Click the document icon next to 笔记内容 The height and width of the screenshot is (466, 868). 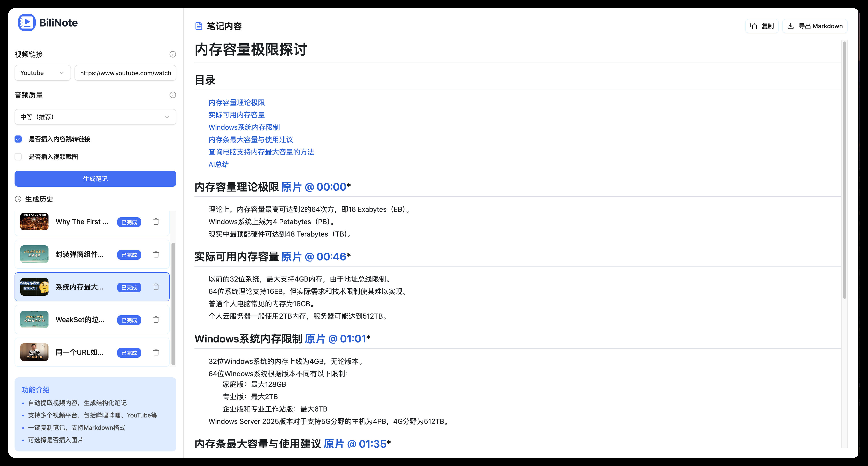coord(198,26)
